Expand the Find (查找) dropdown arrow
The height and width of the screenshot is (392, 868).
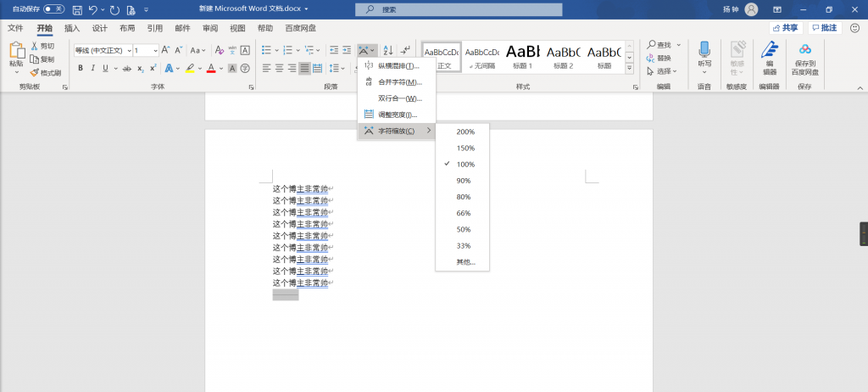click(679, 45)
